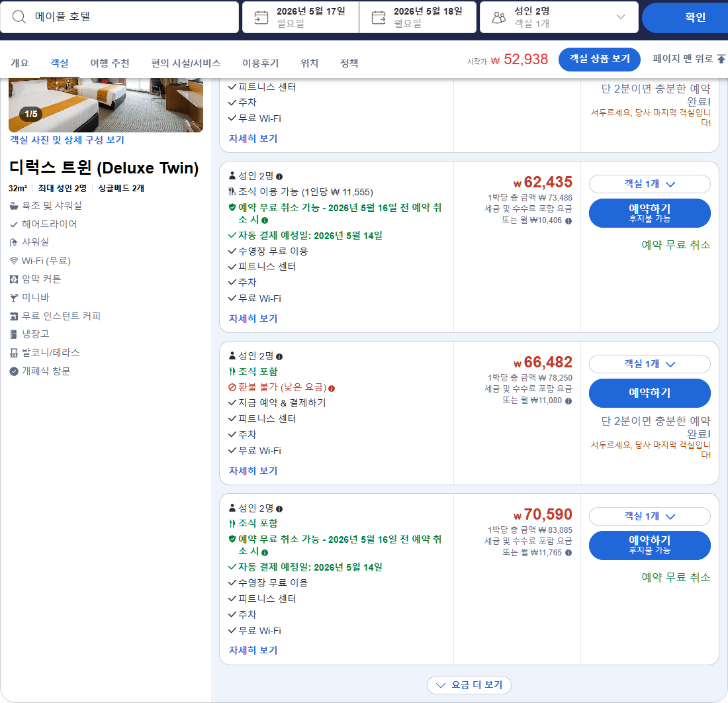Click the page-top arrow icon
Viewport: 728px width, 703px height.
(721, 58)
